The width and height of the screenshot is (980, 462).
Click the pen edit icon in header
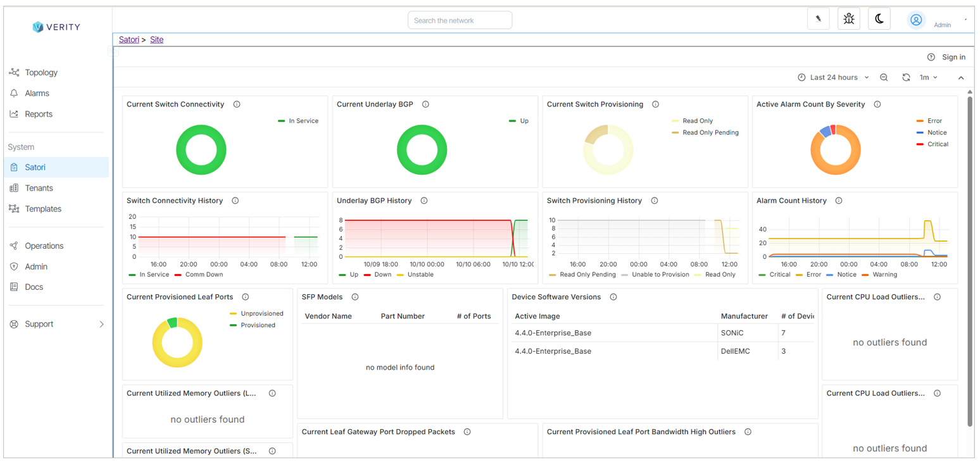[819, 19]
